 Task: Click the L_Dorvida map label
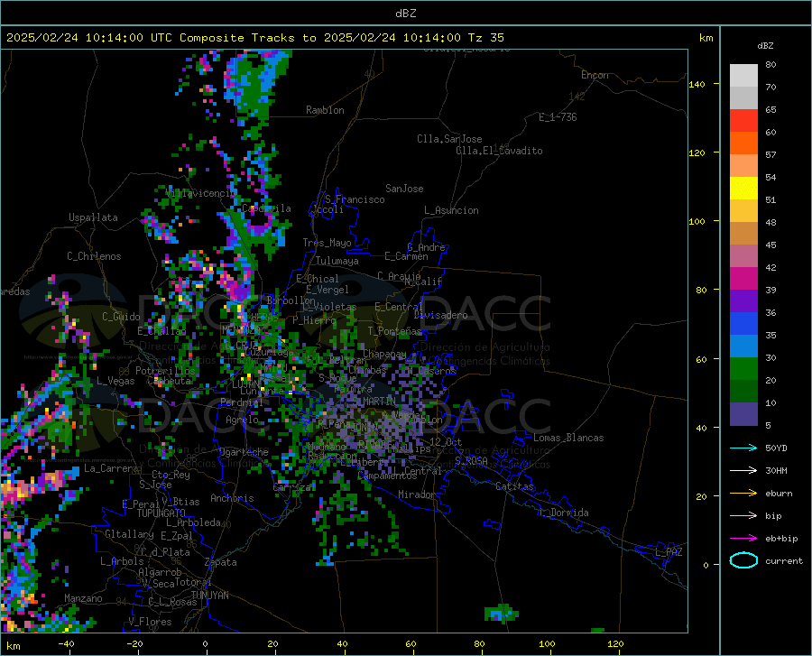tap(563, 513)
